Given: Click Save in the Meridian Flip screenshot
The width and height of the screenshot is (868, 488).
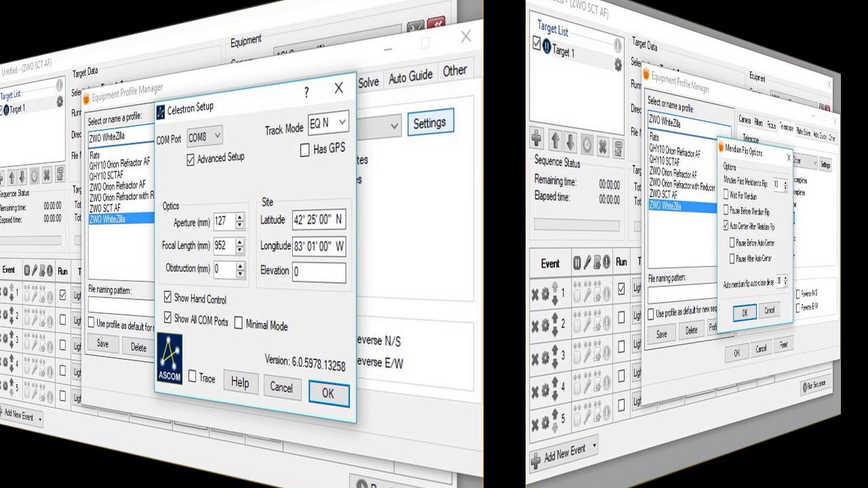Looking at the screenshot, I should pyautogui.click(x=661, y=334).
